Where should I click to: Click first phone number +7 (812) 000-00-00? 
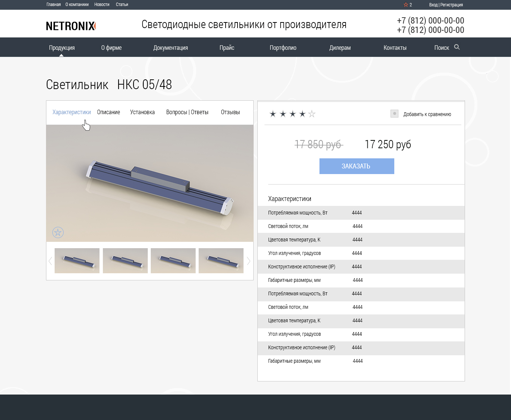(431, 21)
